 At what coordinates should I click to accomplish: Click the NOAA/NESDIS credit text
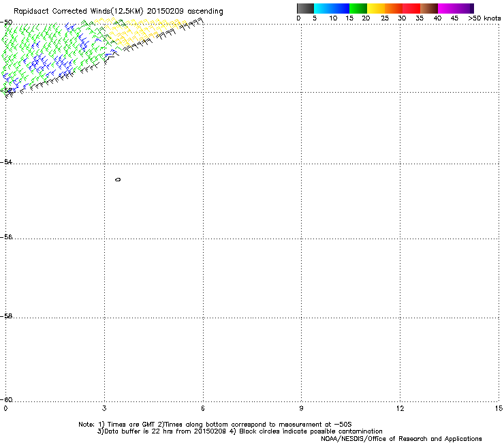pyautogui.click(x=401, y=438)
